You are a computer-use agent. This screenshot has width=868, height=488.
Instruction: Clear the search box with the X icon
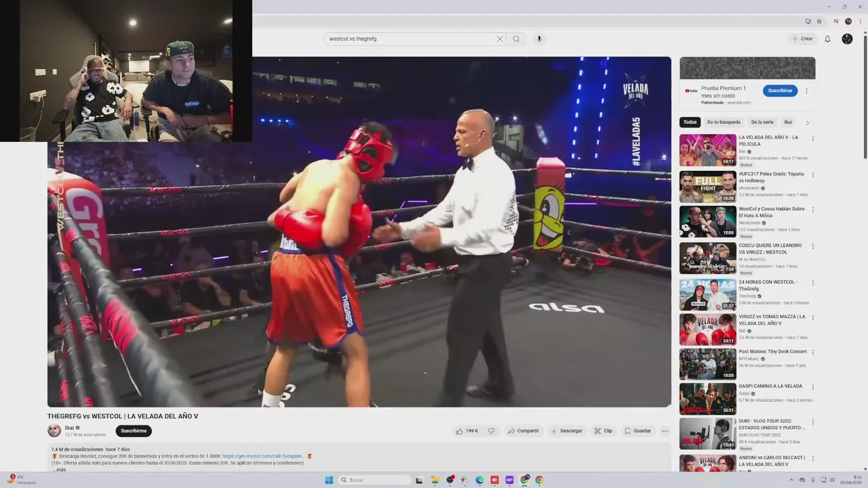coord(500,39)
